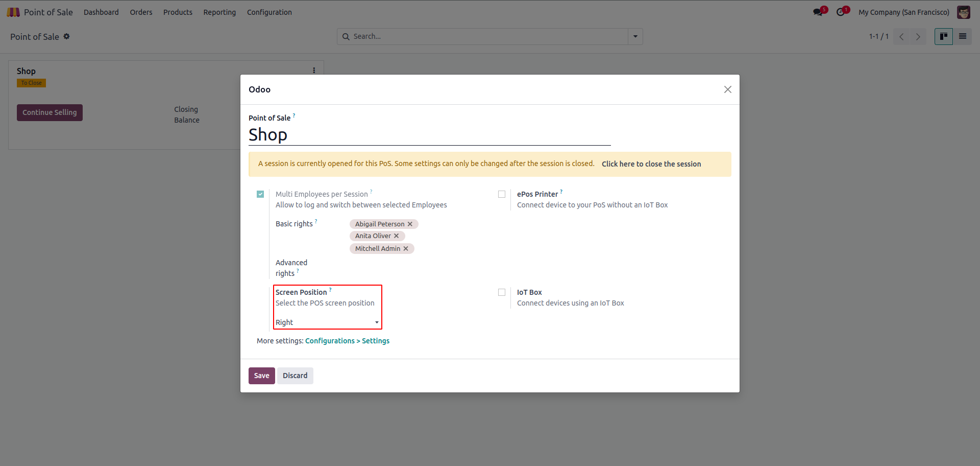Click the Point of Sale app title

48,12
